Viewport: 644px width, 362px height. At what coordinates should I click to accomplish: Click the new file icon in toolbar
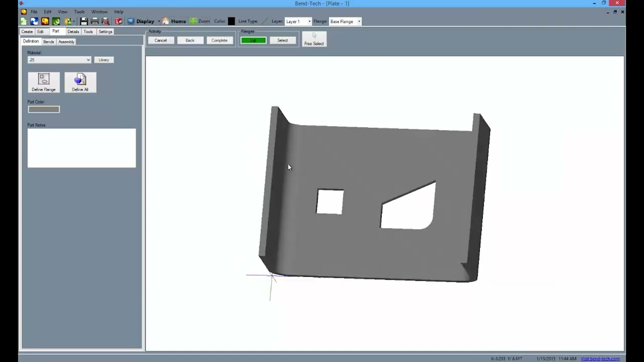coord(23,21)
